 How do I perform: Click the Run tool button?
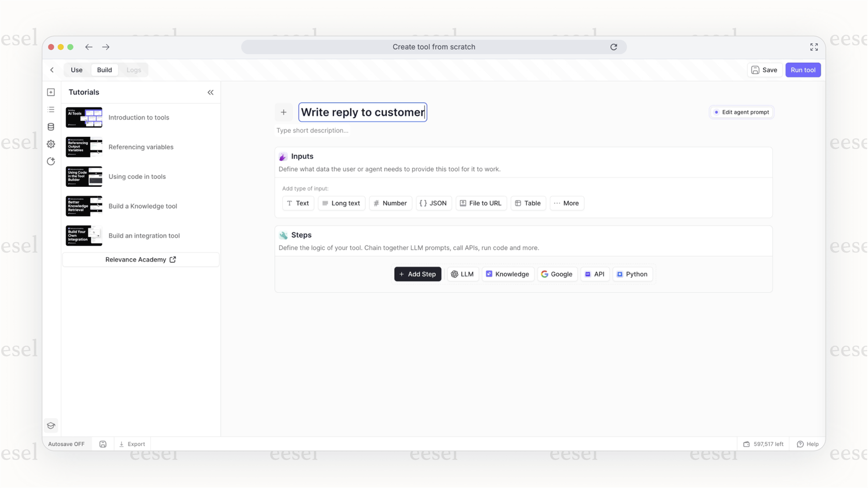[803, 70]
